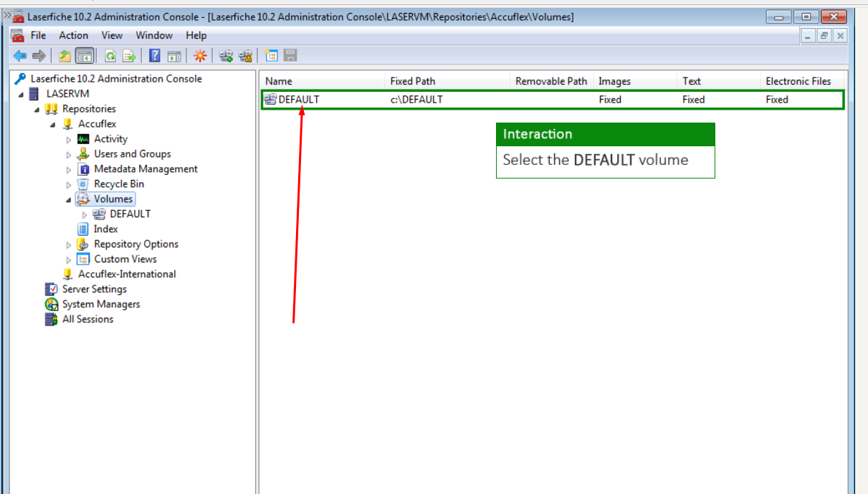The image size is (868, 494).
Task: Click the Up one level folder icon
Action: (x=65, y=56)
